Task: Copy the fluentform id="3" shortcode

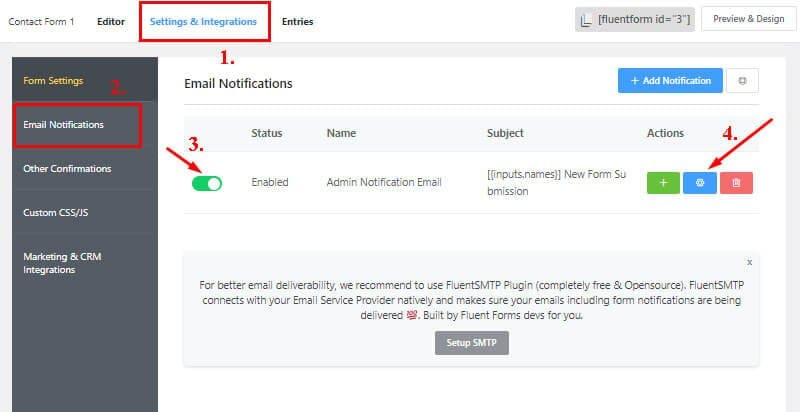Action: click(x=635, y=19)
